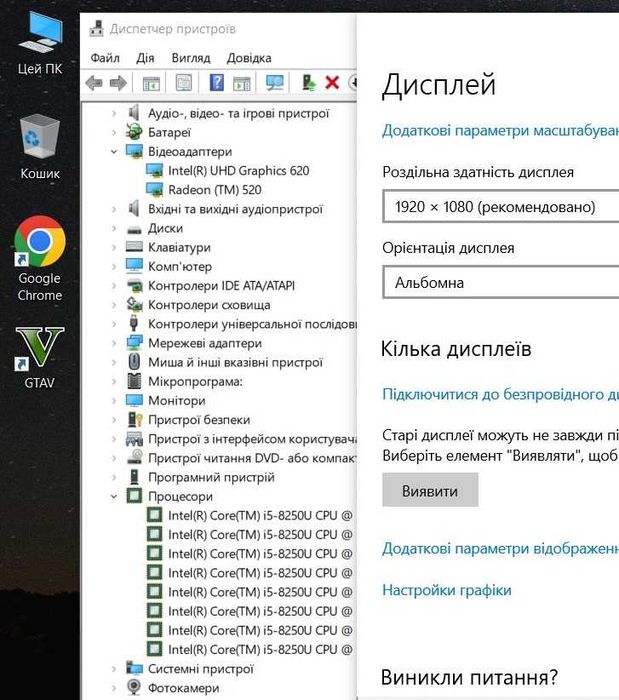The height and width of the screenshot is (700, 619).
Task: Click the Пристрої читання DVD drive icon
Action: point(134,458)
